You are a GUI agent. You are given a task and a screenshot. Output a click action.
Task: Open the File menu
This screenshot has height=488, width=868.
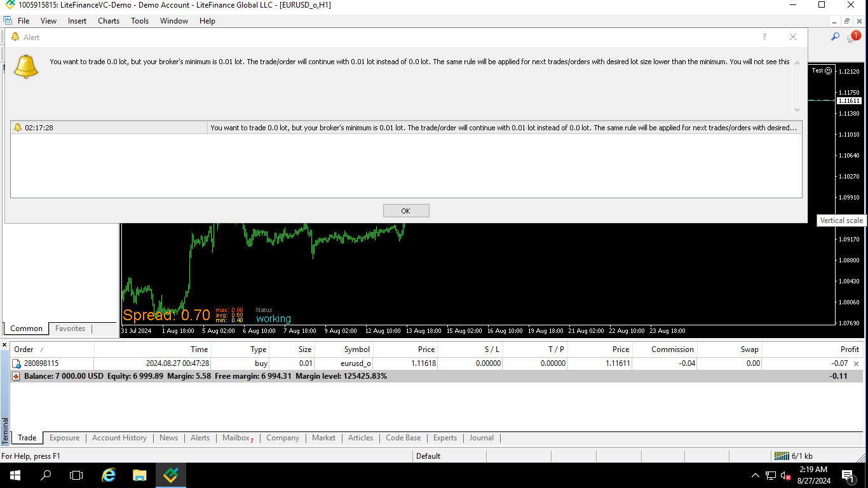click(x=24, y=21)
